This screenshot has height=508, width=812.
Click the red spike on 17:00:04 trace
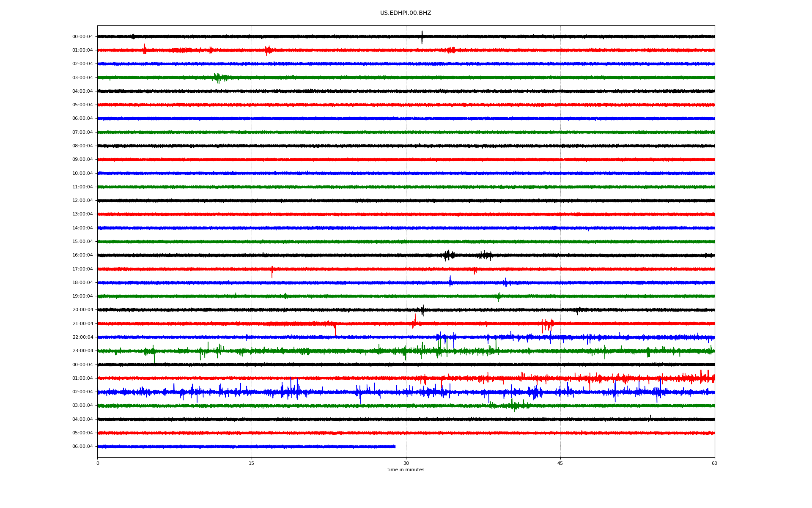pos(272,271)
